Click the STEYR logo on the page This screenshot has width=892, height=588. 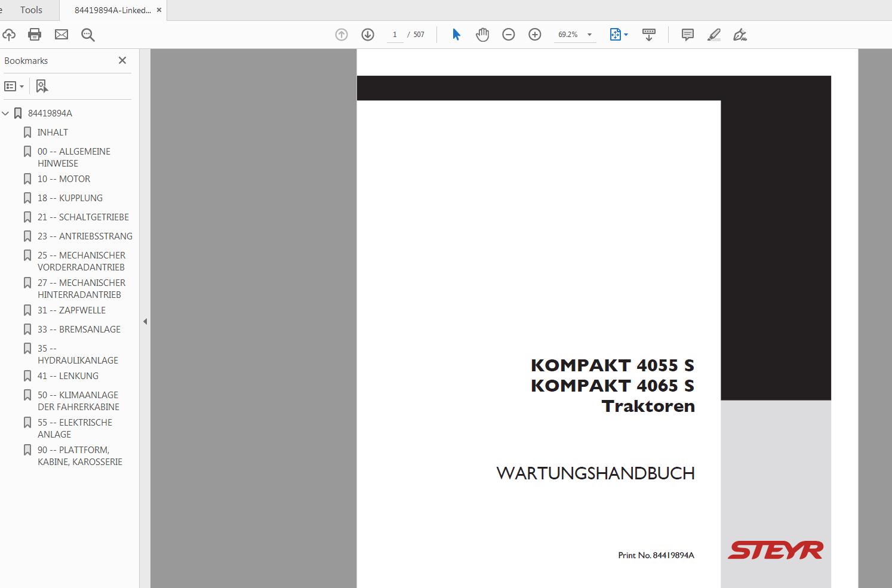(x=776, y=550)
